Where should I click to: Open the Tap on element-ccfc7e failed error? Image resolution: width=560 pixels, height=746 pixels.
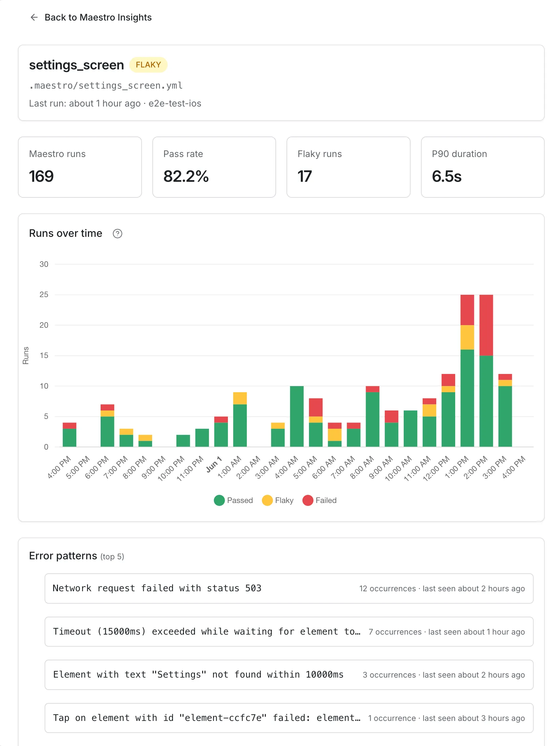pyautogui.click(x=289, y=718)
